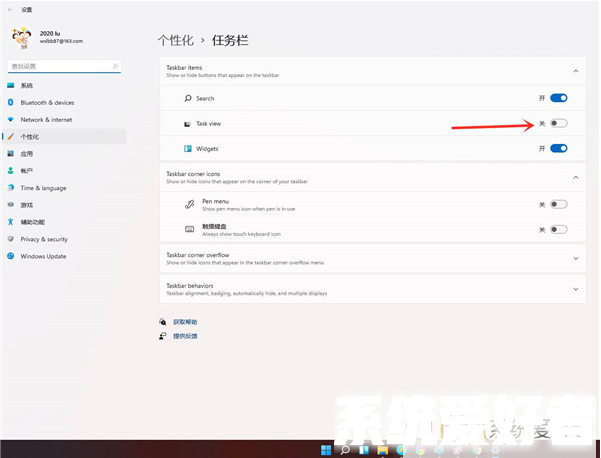Click the user avatar picture
Screen dimensions: 601x458
tap(20, 36)
